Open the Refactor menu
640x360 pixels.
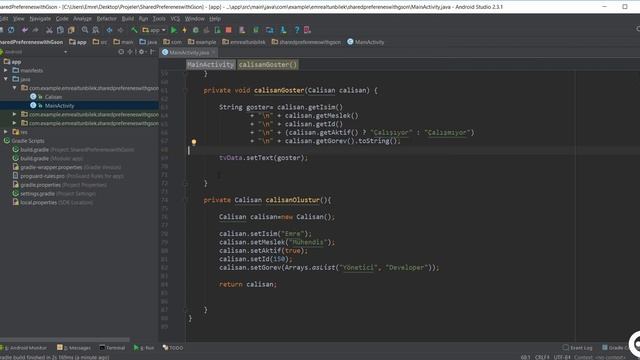coord(107,19)
